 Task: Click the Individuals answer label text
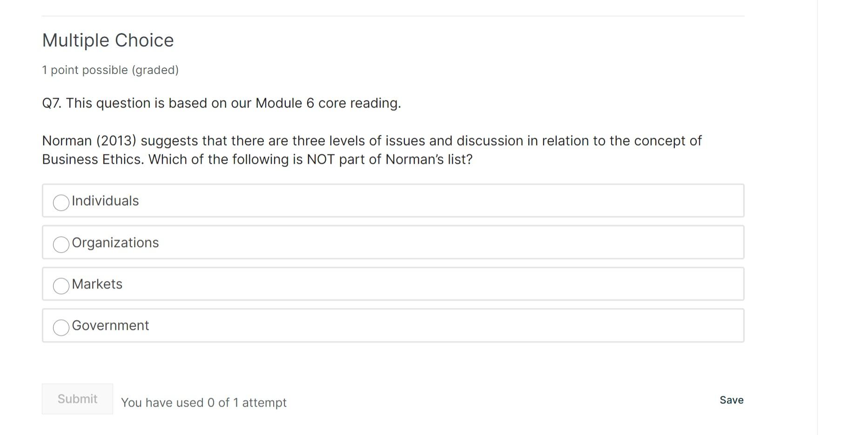click(105, 201)
